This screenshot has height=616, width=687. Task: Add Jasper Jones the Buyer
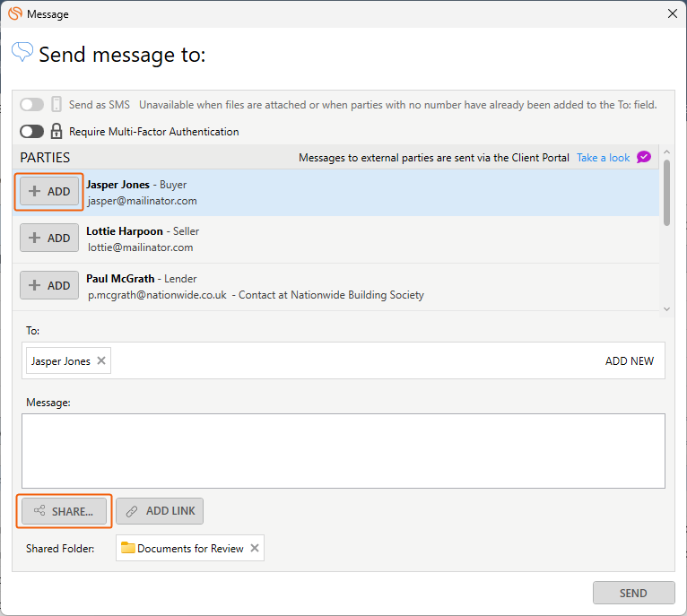tap(49, 191)
